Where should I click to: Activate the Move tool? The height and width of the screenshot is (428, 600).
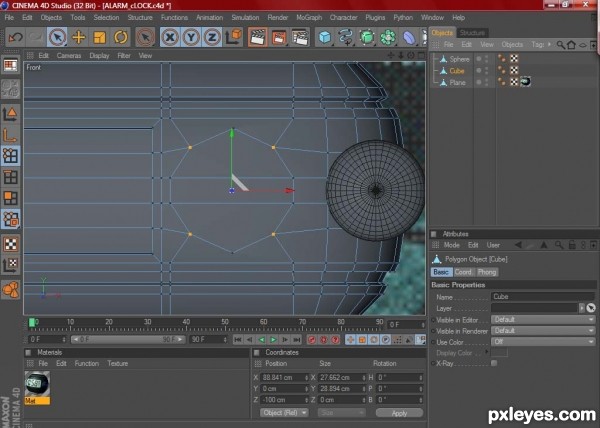click(x=78, y=37)
